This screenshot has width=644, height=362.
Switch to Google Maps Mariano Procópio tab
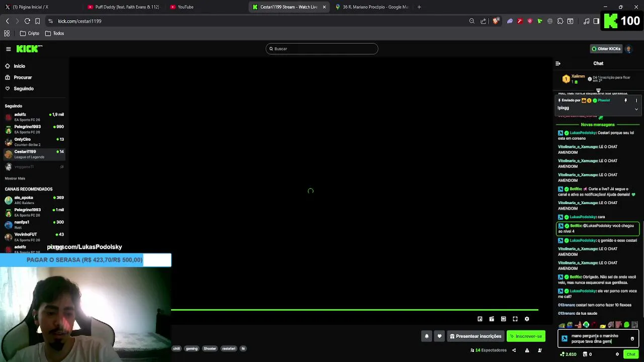click(x=371, y=7)
